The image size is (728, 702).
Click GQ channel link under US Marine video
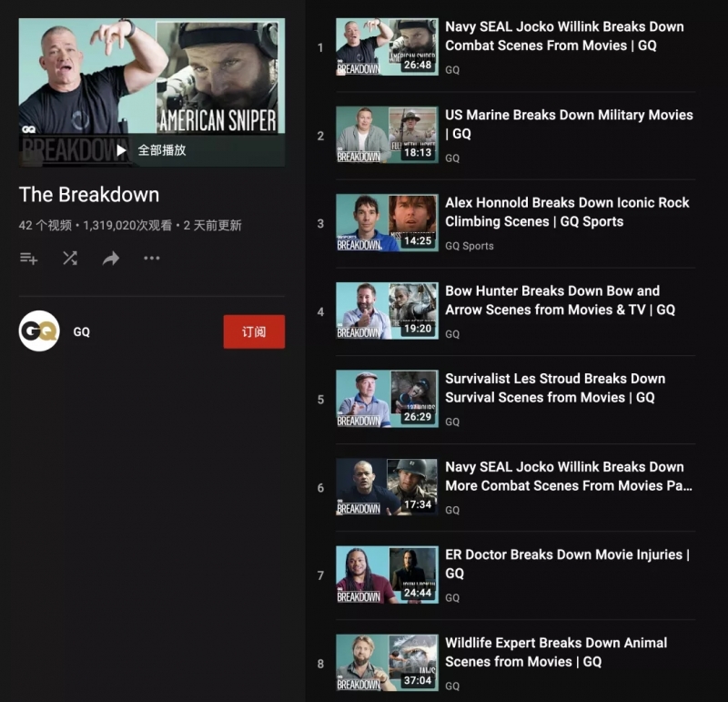tap(452, 158)
